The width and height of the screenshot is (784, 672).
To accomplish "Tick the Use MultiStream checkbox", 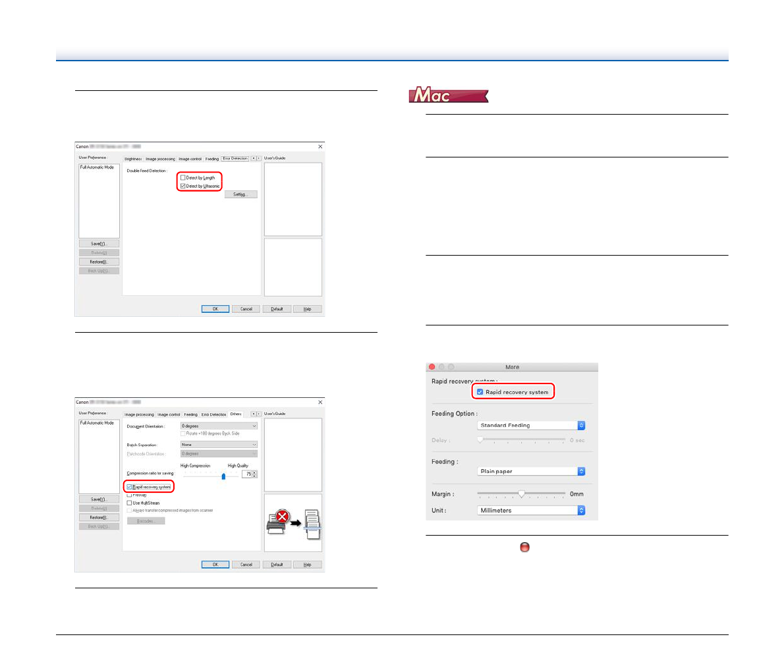I will click(129, 503).
